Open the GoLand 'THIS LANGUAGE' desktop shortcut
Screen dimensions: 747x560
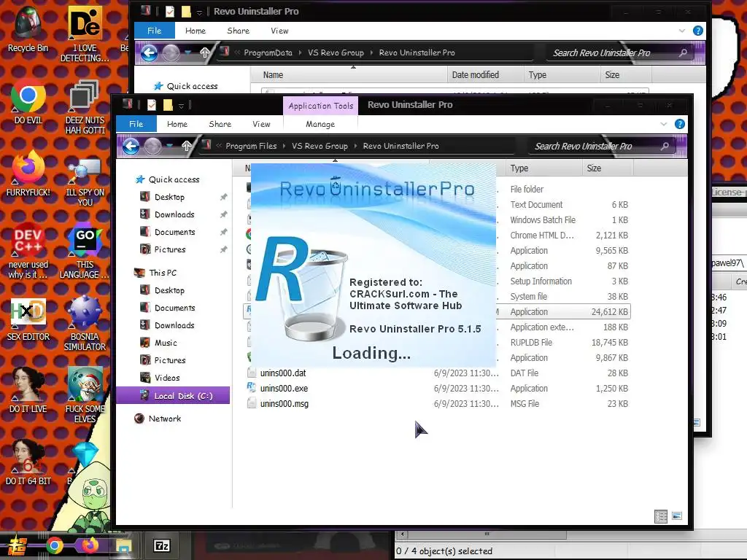85,250
